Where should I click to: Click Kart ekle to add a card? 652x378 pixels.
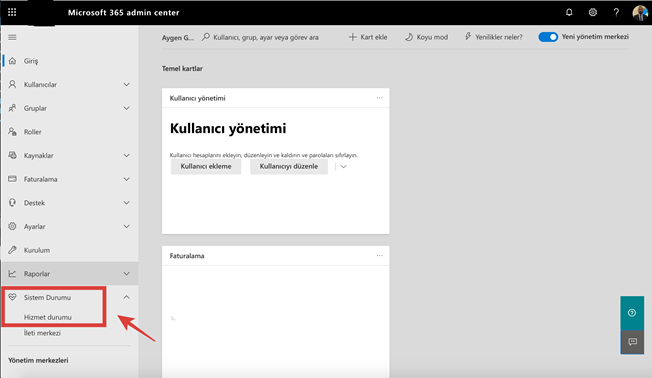368,37
